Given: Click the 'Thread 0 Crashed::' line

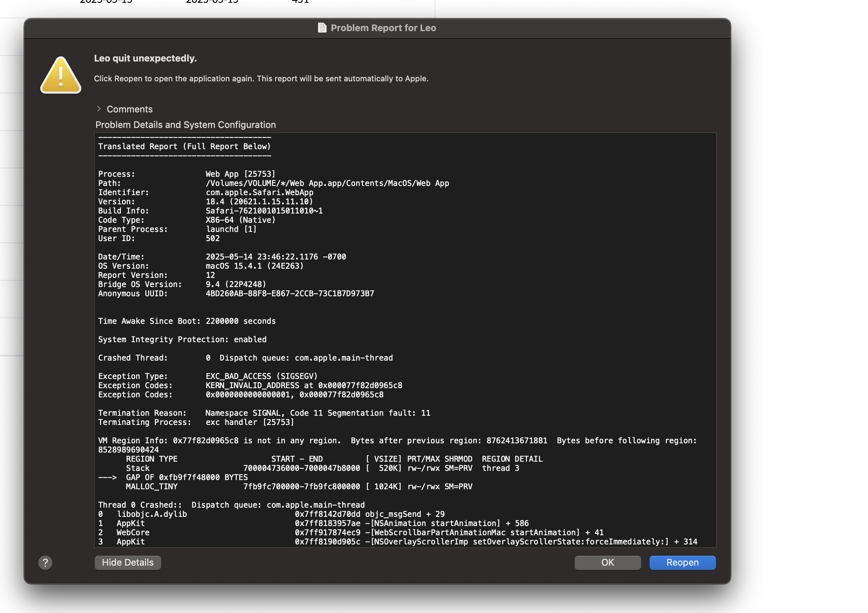Looking at the screenshot, I should 231,505.
